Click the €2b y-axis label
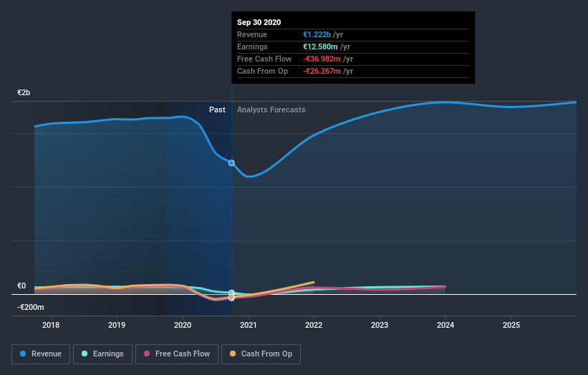 tap(24, 92)
